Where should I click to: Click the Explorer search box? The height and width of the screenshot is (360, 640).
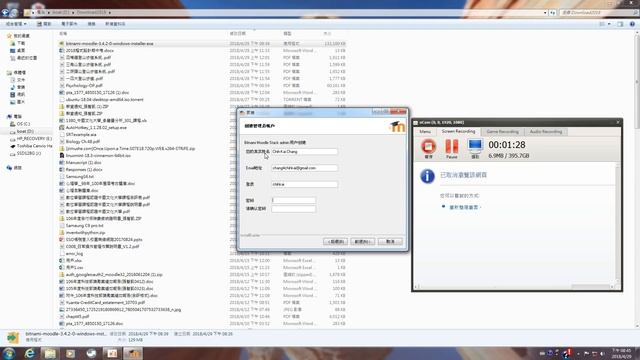point(598,13)
